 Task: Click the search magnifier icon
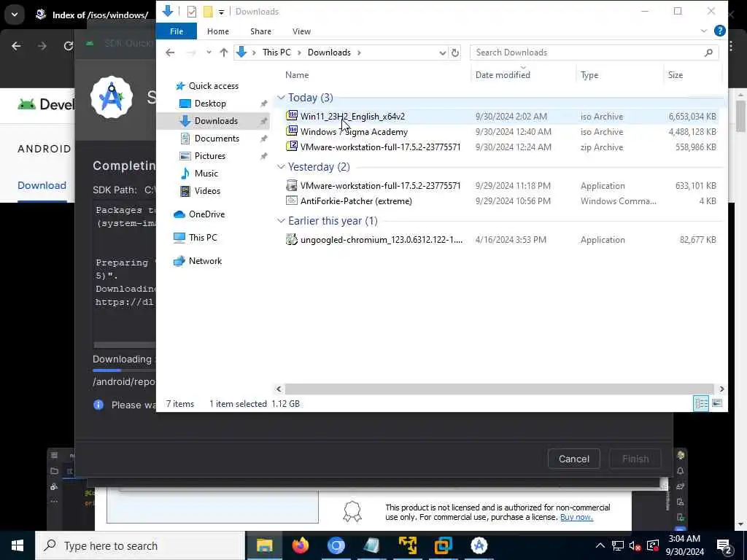pos(708,52)
